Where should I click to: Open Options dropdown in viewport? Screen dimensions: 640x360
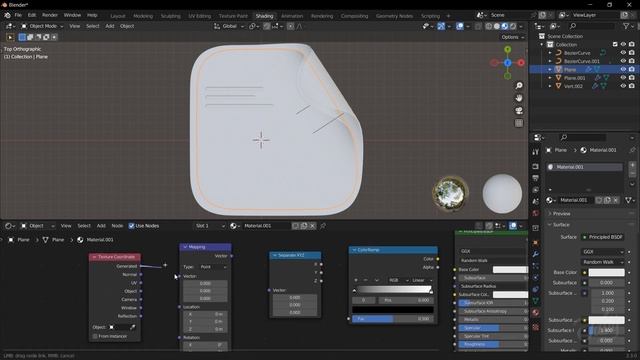[x=512, y=37]
